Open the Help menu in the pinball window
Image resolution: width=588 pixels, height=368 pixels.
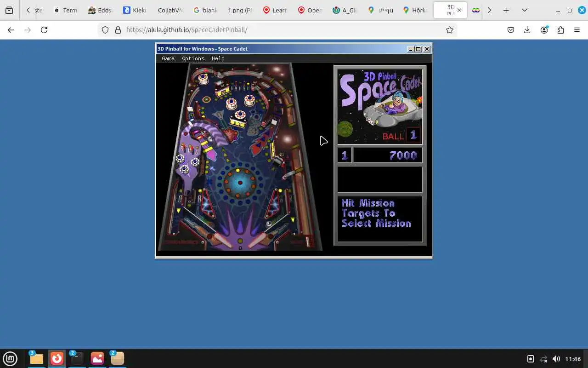(x=218, y=58)
